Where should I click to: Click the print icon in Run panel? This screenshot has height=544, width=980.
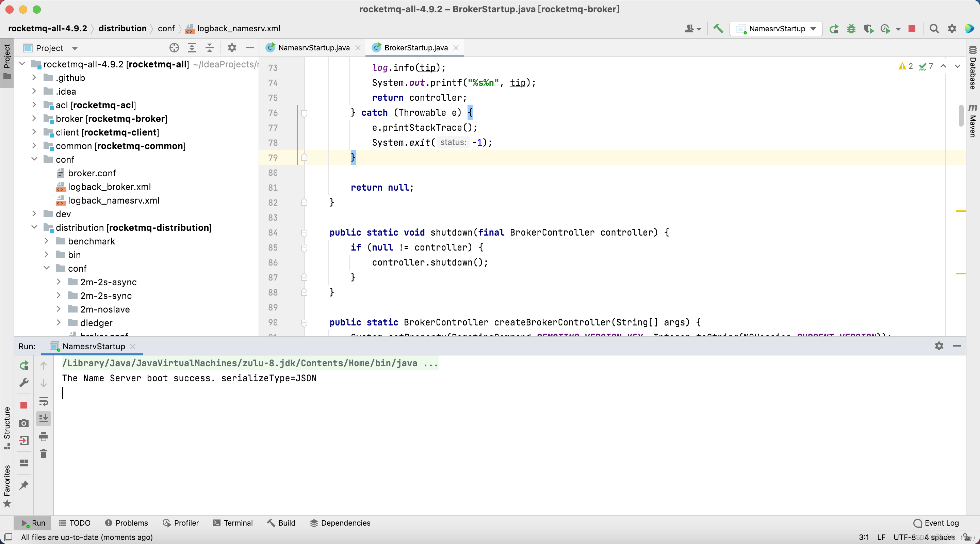[43, 436]
